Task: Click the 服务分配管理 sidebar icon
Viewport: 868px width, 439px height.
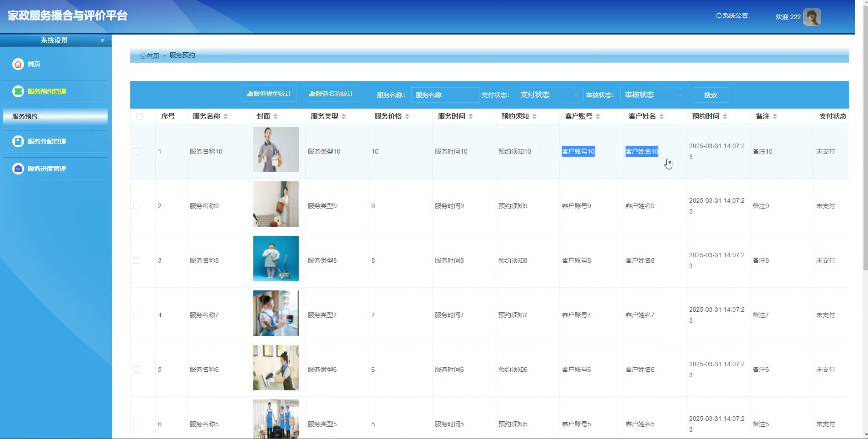Action: click(x=18, y=141)
